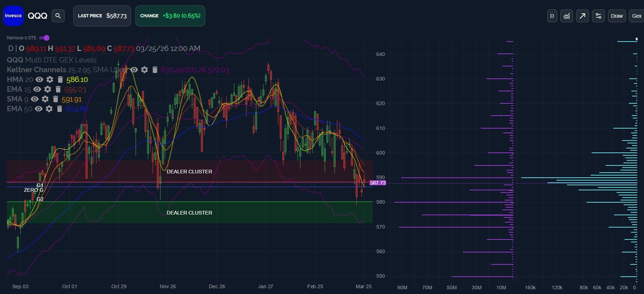Screen dimensions: 644x294
Task: Open EMA 15 settings gear
Action: [48, 89]
